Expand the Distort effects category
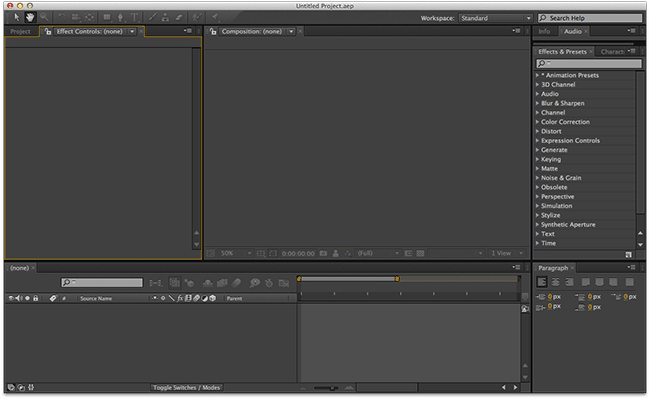Image resolution: width=650 pixels, height=399 pixels. point(537,131)
